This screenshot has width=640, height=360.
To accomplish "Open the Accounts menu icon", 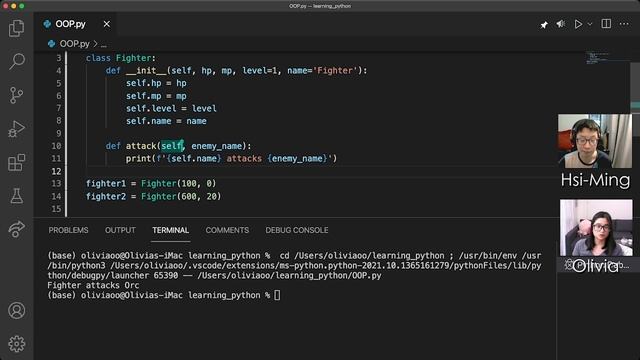I will 16,311.
